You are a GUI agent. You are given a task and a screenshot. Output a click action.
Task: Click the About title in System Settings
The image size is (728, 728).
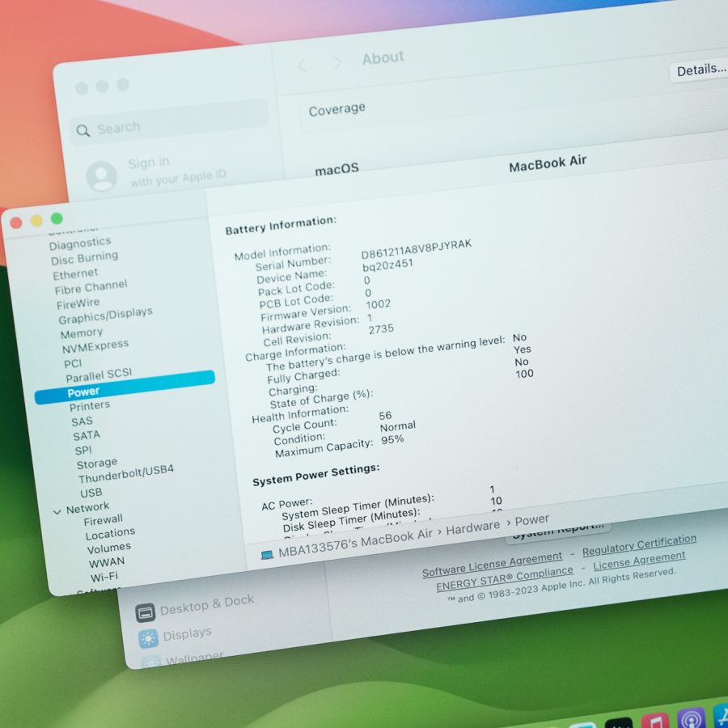coord(383,58)
